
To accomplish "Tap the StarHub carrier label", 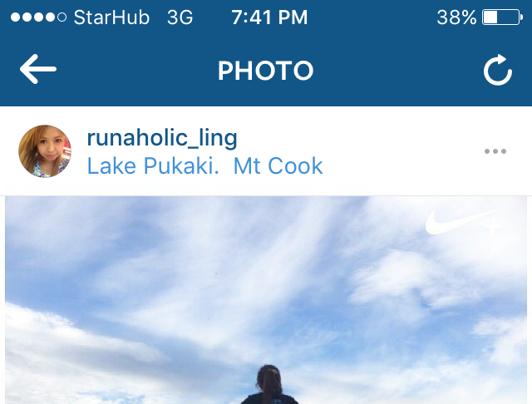I will 111,17.
